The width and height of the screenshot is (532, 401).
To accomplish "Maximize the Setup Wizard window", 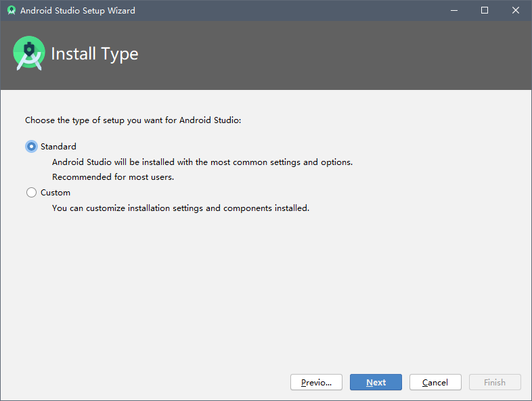I will click(x=485, y=11).
